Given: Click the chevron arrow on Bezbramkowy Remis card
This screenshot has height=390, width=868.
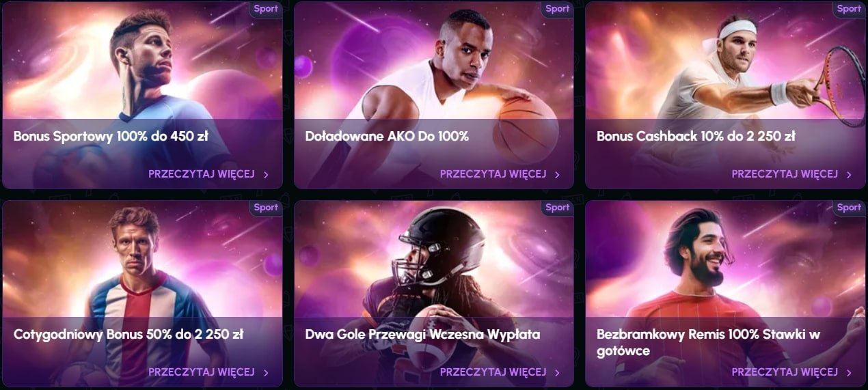Looking at the screenshot, I should click(x=849, y=373).
